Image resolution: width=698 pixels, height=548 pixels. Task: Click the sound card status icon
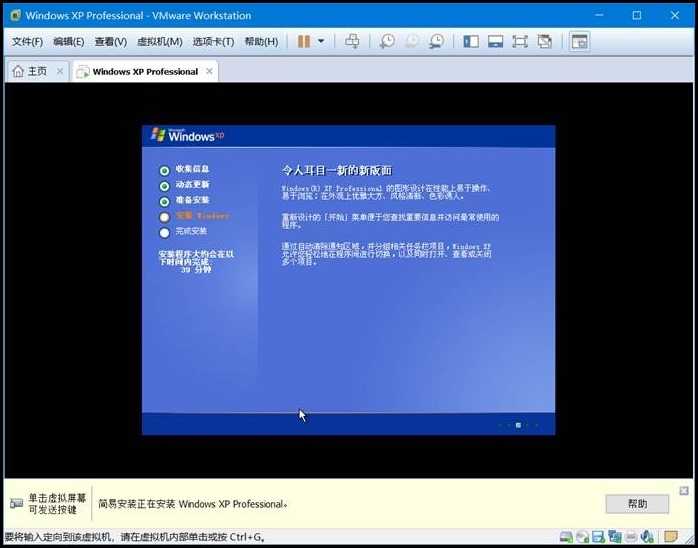click(646, 537)
